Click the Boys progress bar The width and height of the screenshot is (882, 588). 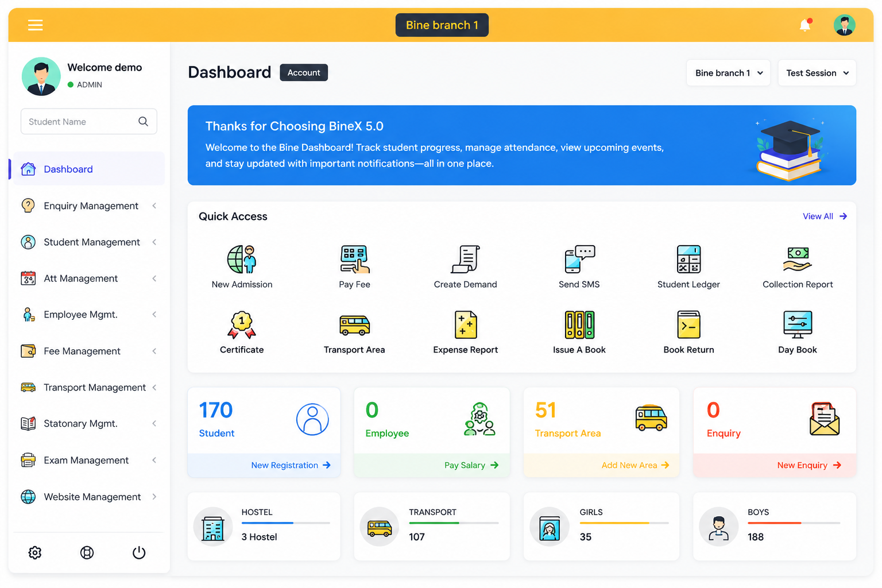click(x=794, y=523)
